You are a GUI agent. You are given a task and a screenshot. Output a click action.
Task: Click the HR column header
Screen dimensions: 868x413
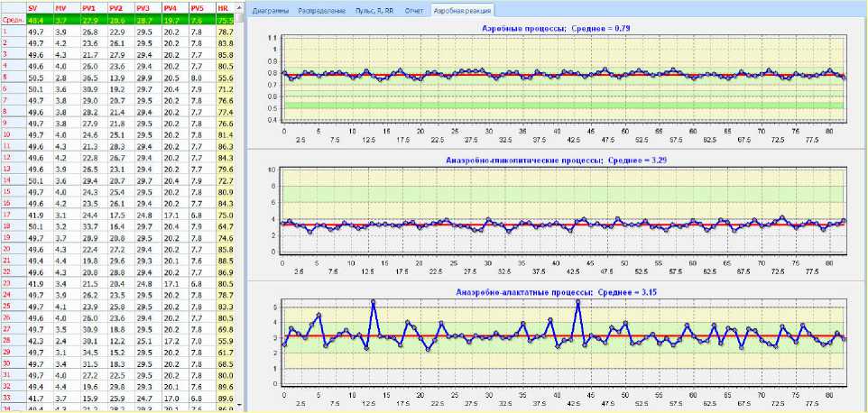pos(225,9)
